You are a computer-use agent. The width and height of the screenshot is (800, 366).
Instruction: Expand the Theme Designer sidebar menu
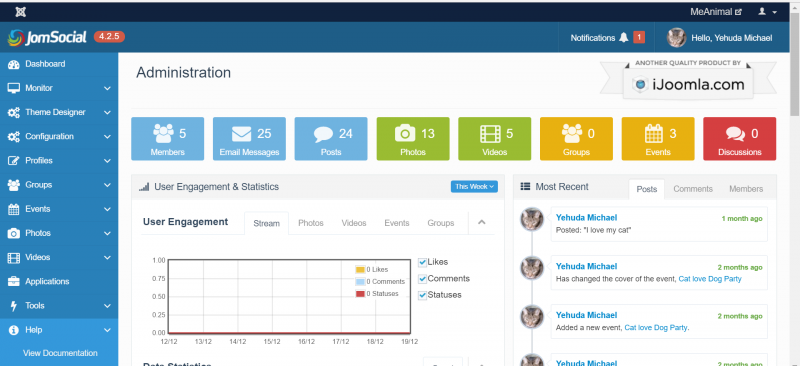pos(59,112)
